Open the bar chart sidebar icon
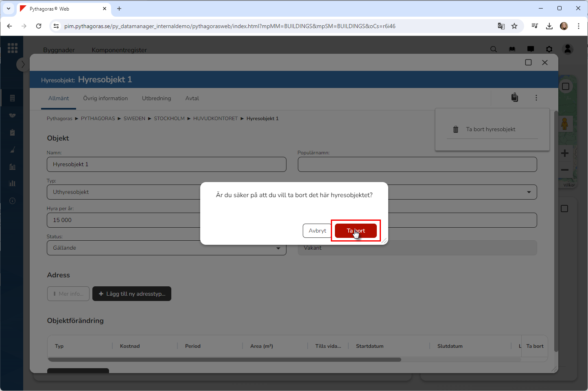 [x=12, y=183]
